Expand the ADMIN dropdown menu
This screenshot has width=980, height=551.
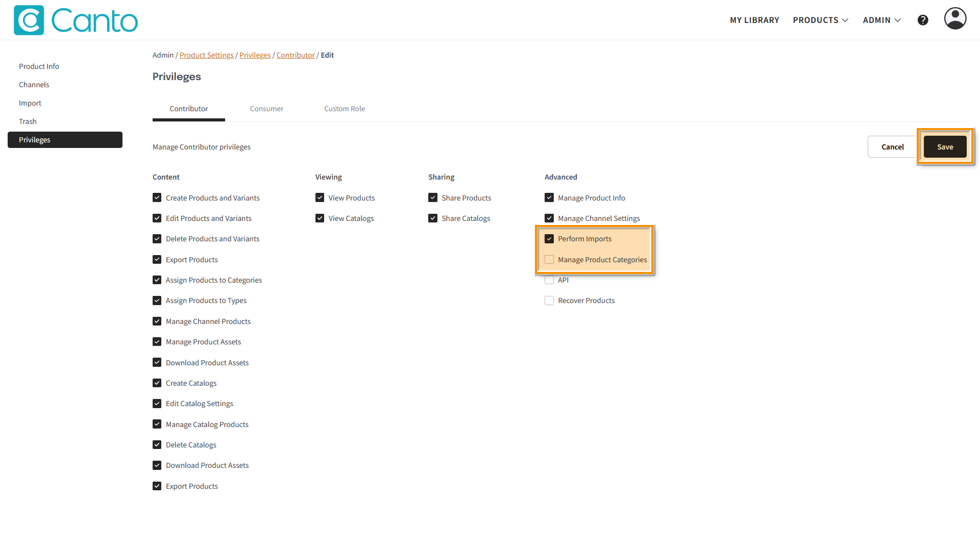pyautogui.click(x=882, y=20)
